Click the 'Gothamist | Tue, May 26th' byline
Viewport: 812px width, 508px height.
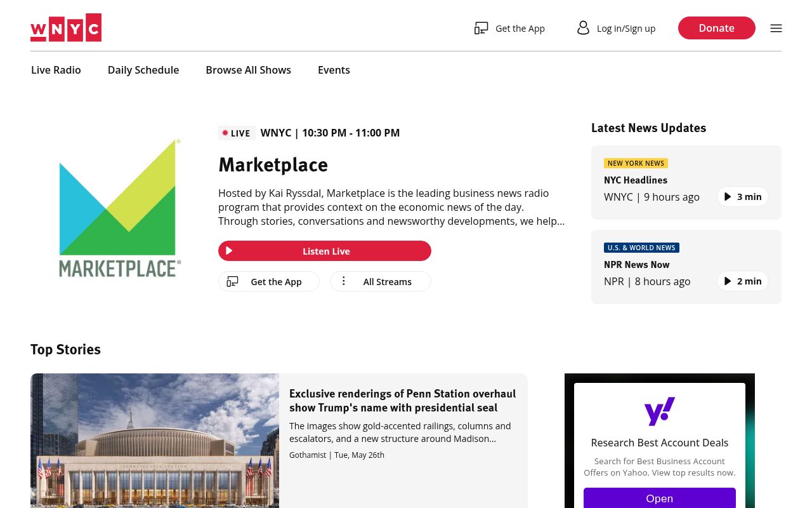[337, 455]
